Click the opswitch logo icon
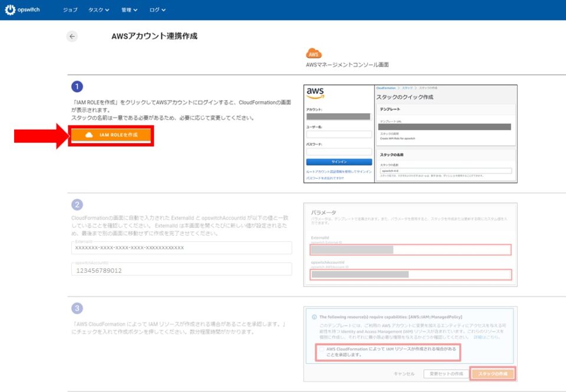This screenshot has height=392, width=566. (12, 9)
